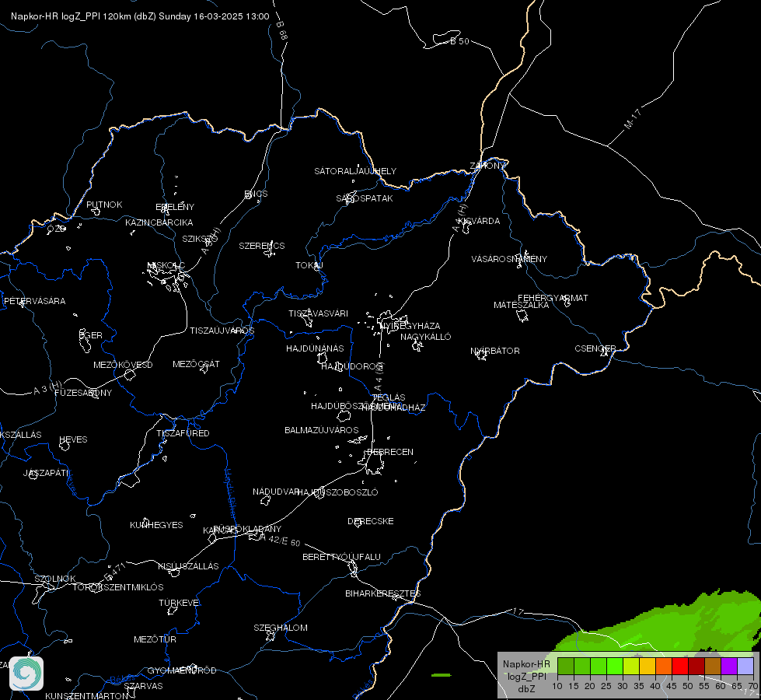This screenshot has width=761, height=700.
Task: Click the swirl weather logo icon
Action: tap(26, 674)
